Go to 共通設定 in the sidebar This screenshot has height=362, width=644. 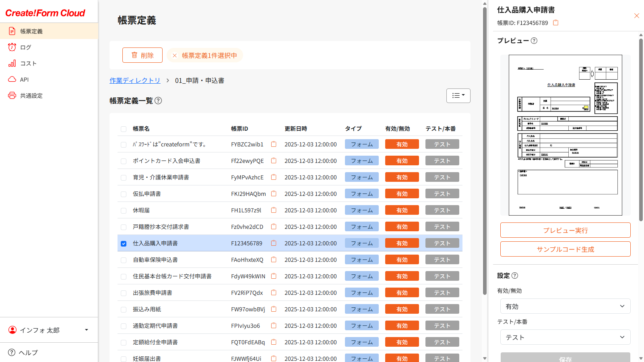tap(31, 96)
